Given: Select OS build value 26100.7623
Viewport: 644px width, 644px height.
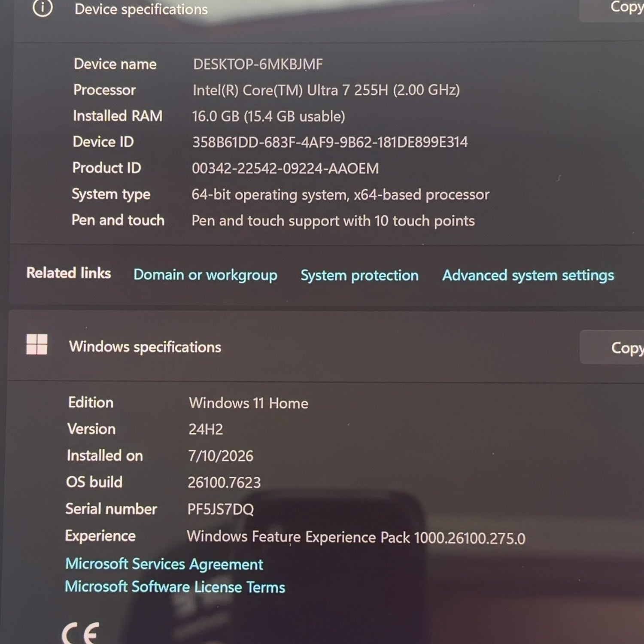Looking at the screenshot, I should click(224, 483).
